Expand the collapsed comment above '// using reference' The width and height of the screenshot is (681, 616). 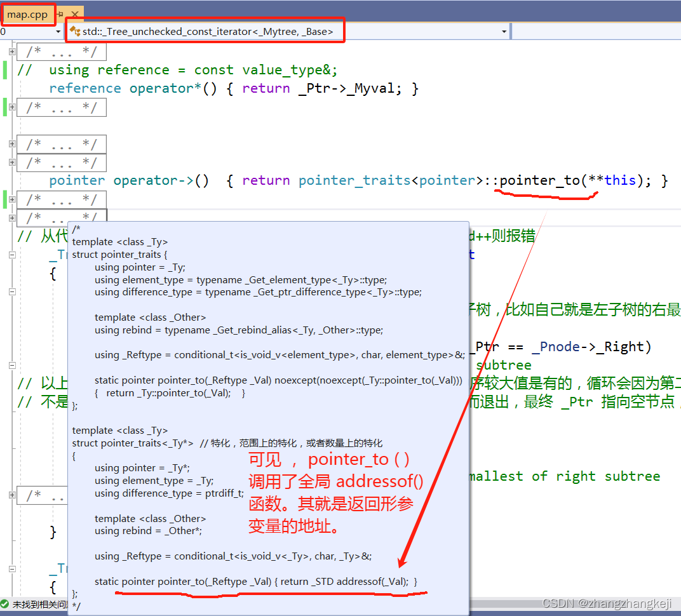point(12,51)
